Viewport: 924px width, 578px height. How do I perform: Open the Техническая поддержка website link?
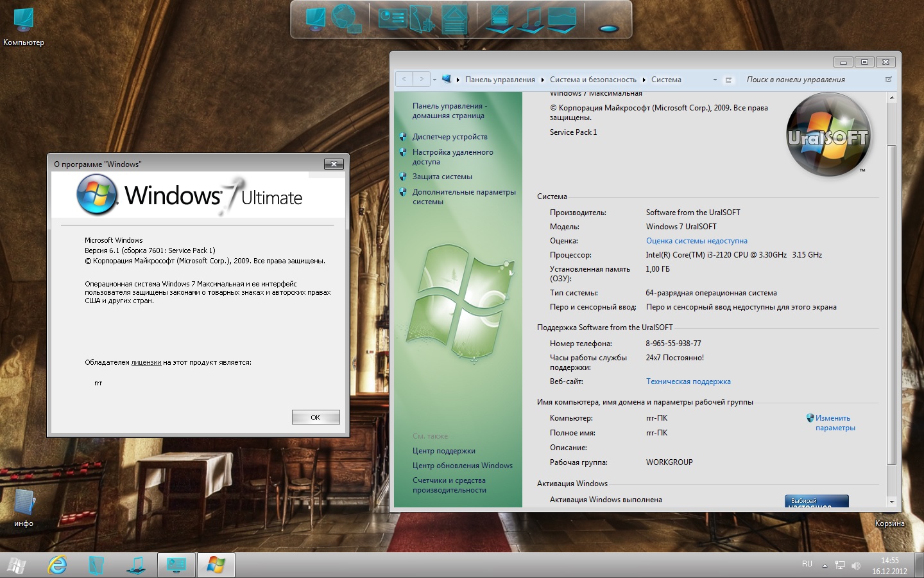point(688,381)
